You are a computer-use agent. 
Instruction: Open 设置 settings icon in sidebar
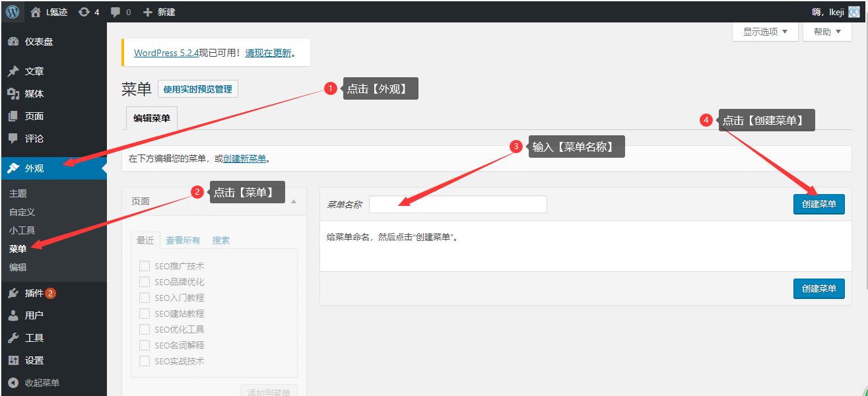pos(13,360)
